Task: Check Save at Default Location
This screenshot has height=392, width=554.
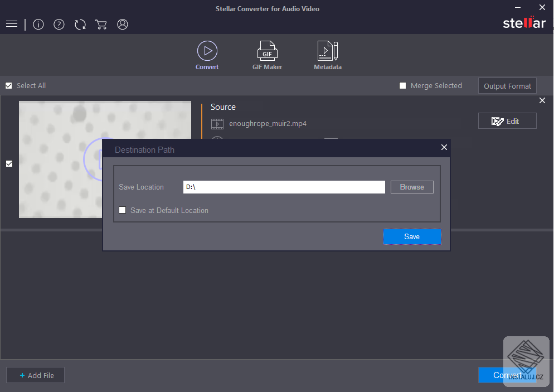Action: [x=122, y=210]
